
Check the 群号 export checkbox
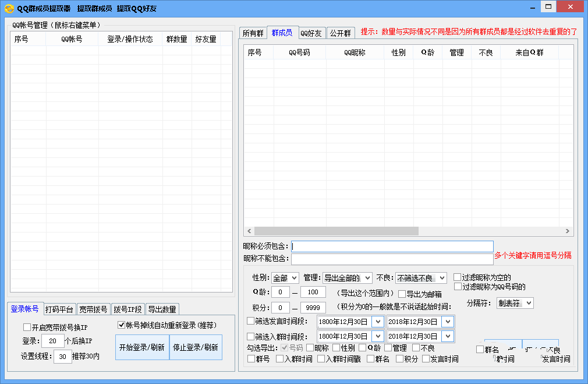[252, 359]
